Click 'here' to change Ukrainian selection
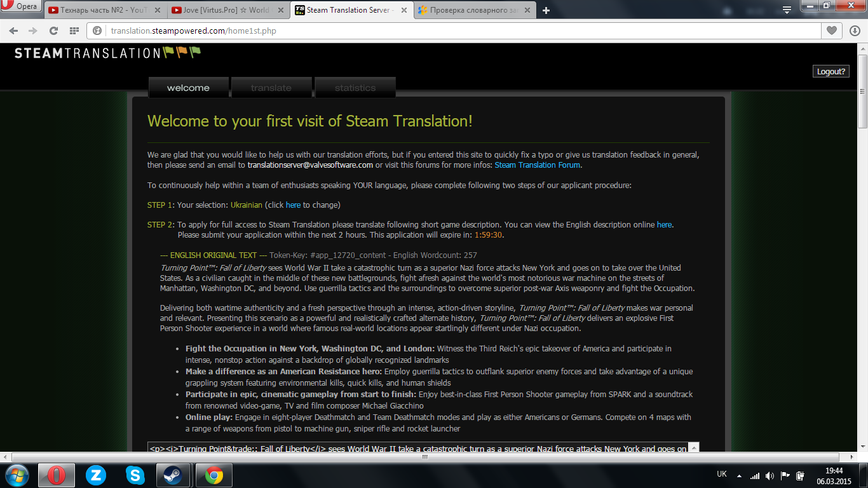 coord(293,205)
